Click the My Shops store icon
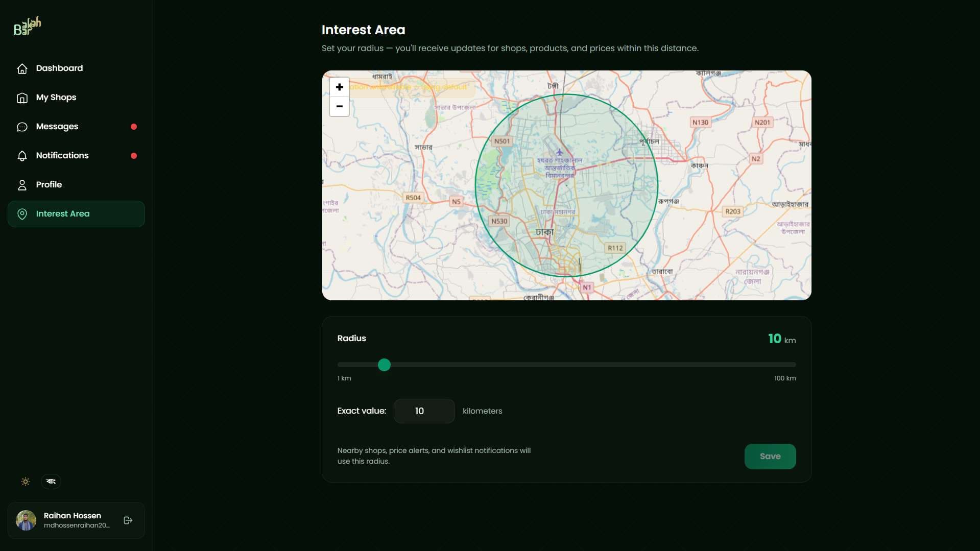The width and height of the screenshot is (980, 551). coord(22,98)
